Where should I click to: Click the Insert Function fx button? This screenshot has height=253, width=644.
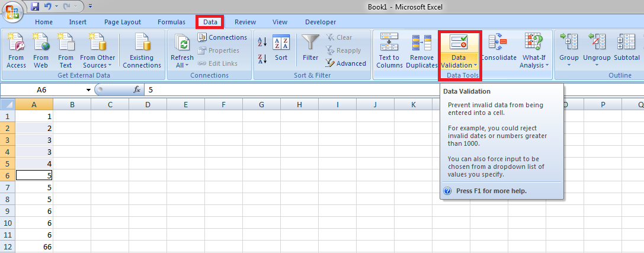point(137,89)
